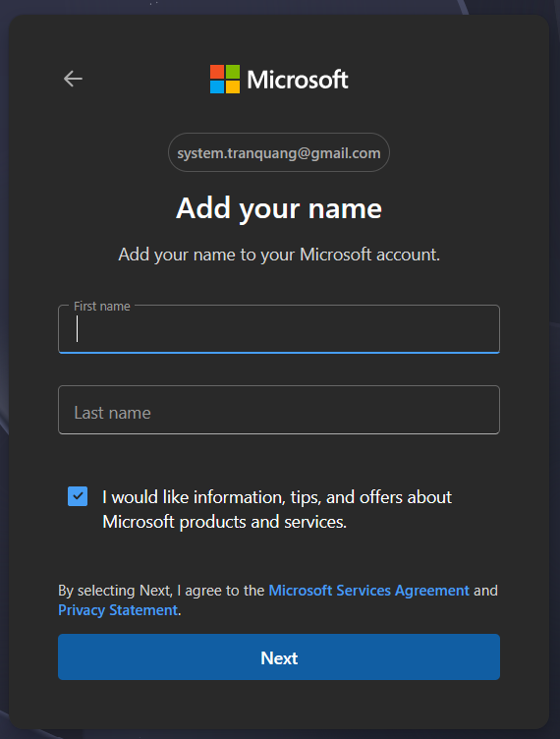Click the 'I would like information, tips' label

[x=277, y=509]
